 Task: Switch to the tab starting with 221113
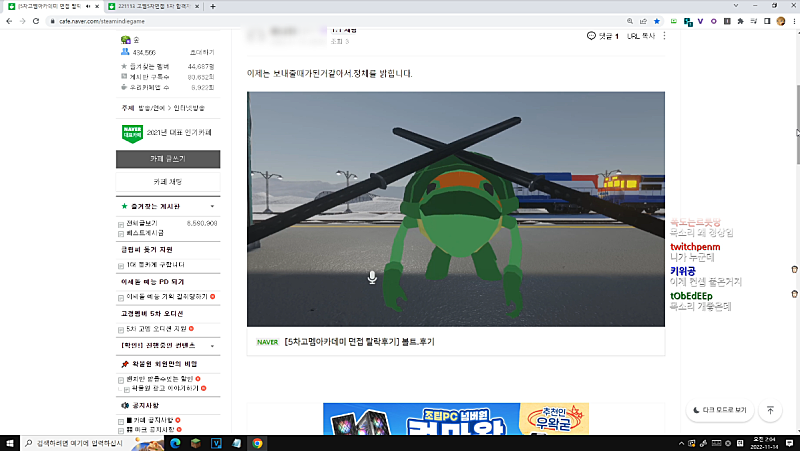[154, 7]
